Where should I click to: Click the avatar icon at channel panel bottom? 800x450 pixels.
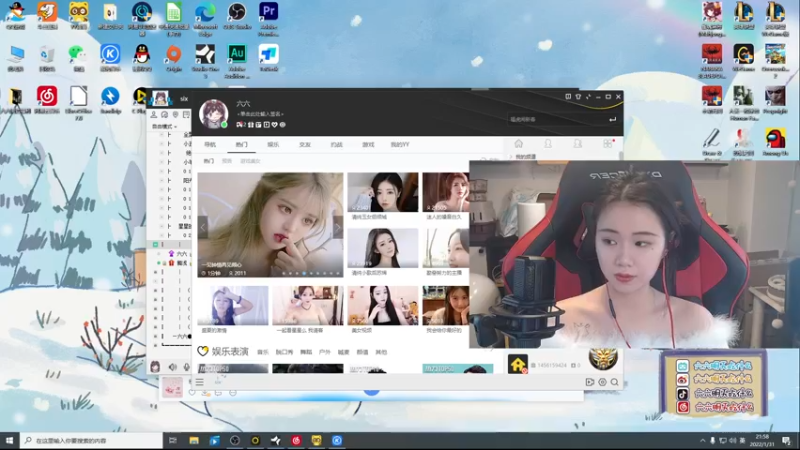(155, 366)
